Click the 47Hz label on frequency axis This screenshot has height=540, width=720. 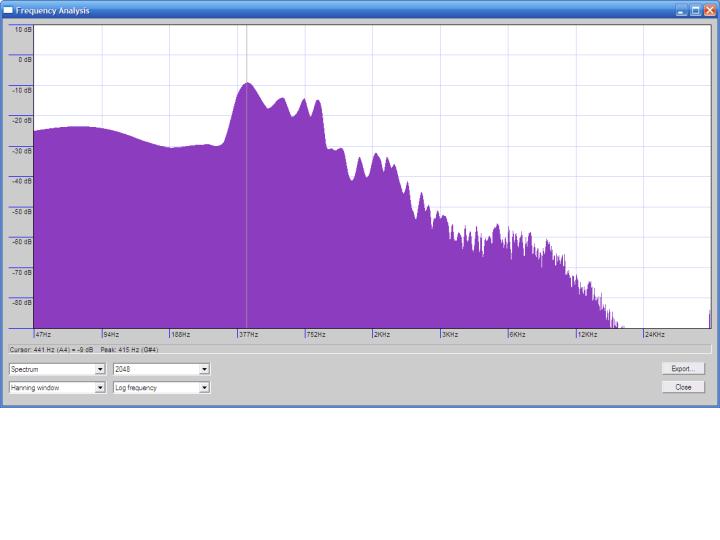[x=43, y=334]
